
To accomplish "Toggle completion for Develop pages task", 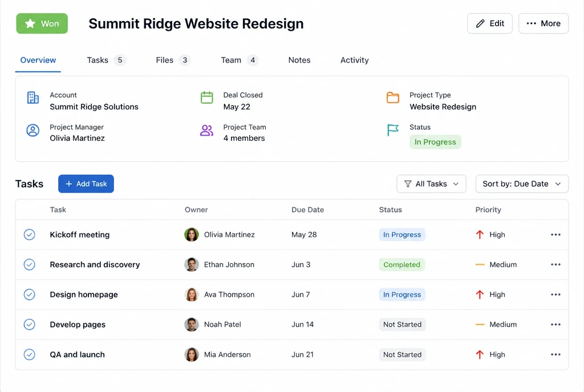I will 30,324.
